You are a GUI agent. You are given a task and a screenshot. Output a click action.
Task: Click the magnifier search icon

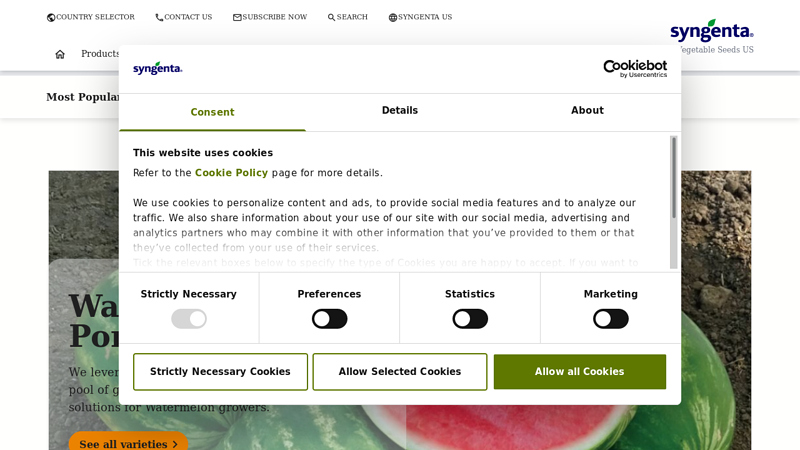(x=331, y=17)
